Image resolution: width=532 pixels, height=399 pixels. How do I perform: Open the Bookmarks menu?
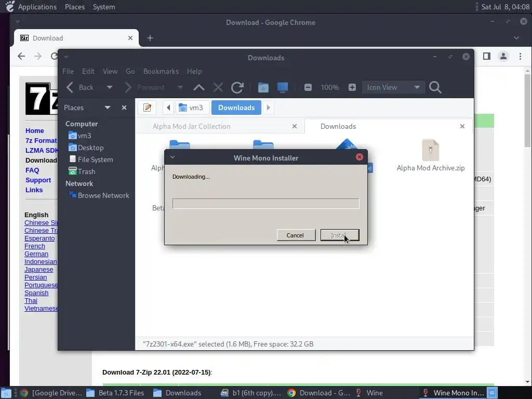pyautogui.click(x=161, y=71)
